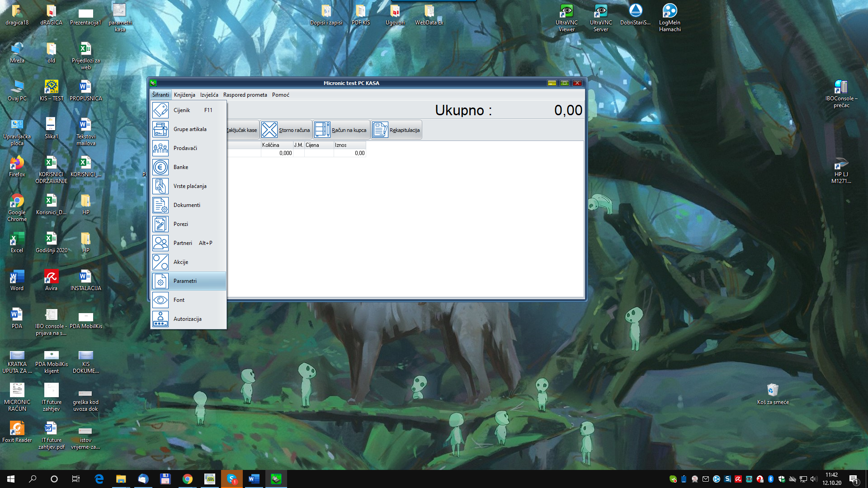This screenshot has height=488, width=868.
Task: Open UltraVNC Viewer desktop shortcut
Action: point(566,18)
